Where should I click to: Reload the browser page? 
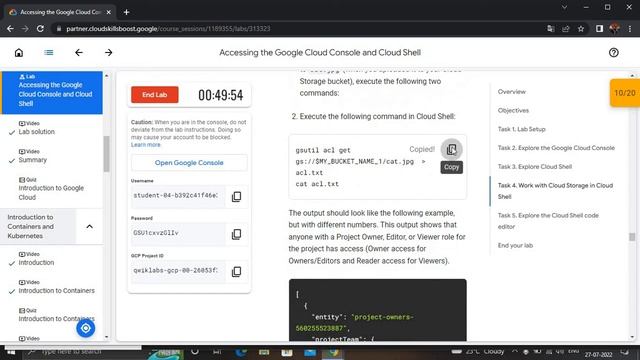40,29
